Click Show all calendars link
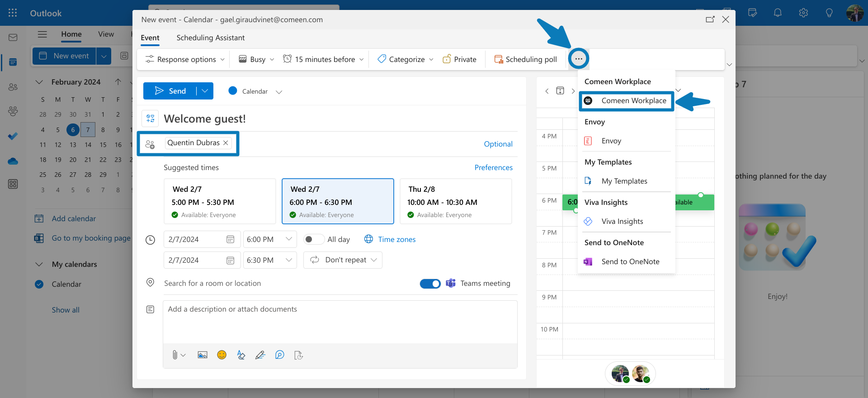 point(66,310)
